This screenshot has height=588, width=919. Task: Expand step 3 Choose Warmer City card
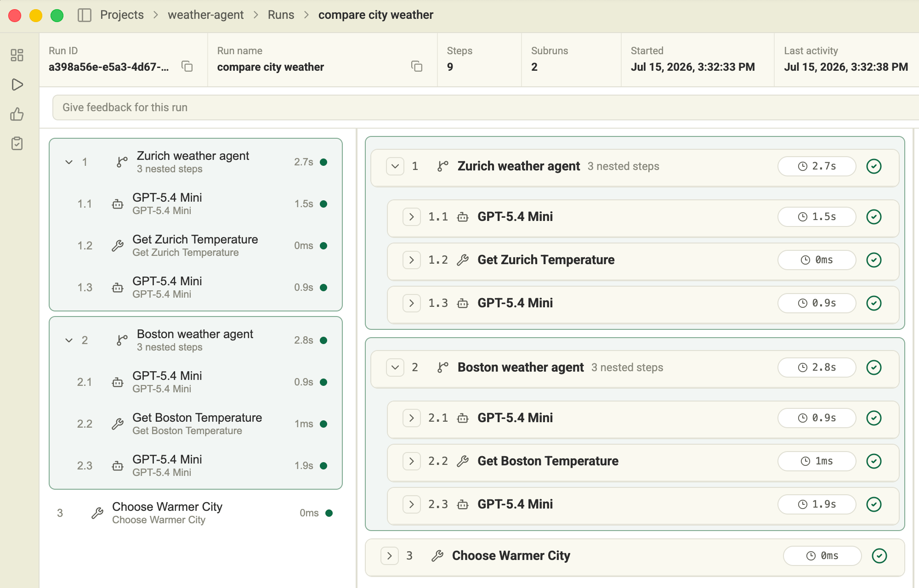point(390,556)
